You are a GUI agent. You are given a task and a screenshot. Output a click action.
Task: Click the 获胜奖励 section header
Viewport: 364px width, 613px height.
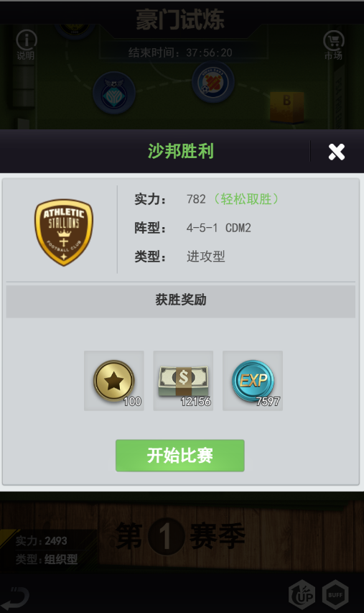pyautogui.click(x=181, y=301)
